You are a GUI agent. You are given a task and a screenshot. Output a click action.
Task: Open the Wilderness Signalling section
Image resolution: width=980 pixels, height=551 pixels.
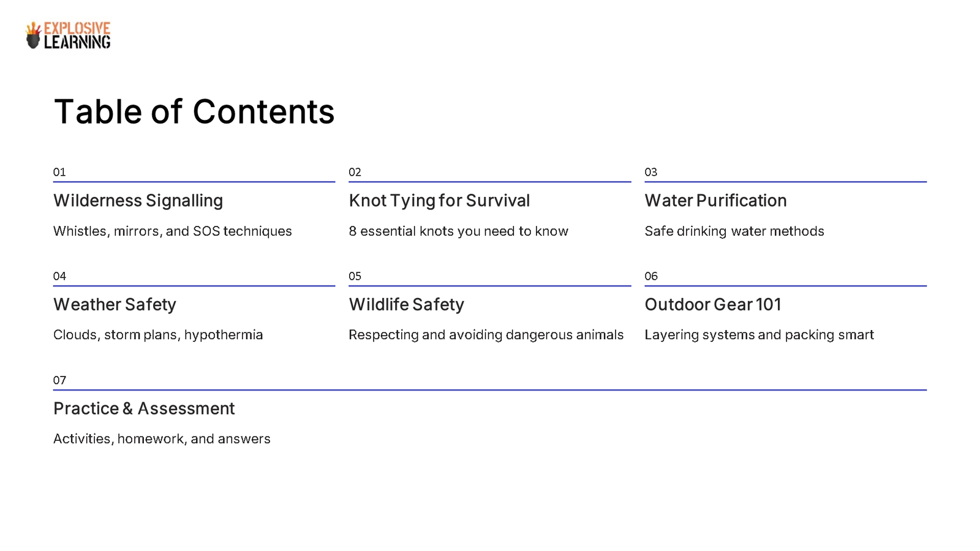click(138, 201)
